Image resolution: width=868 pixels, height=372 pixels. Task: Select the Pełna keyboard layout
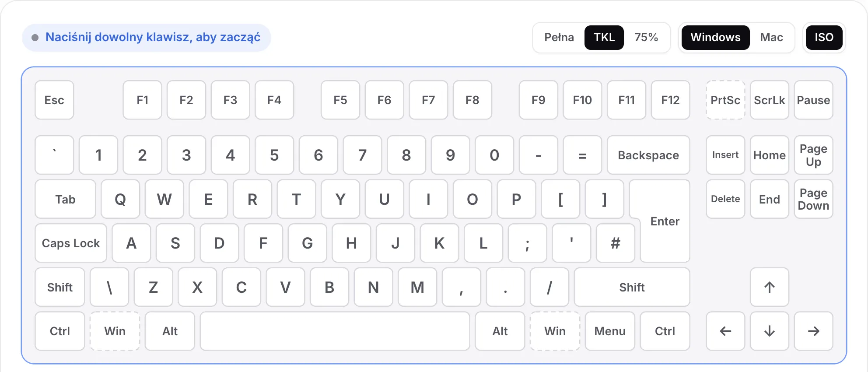[559, 38]
